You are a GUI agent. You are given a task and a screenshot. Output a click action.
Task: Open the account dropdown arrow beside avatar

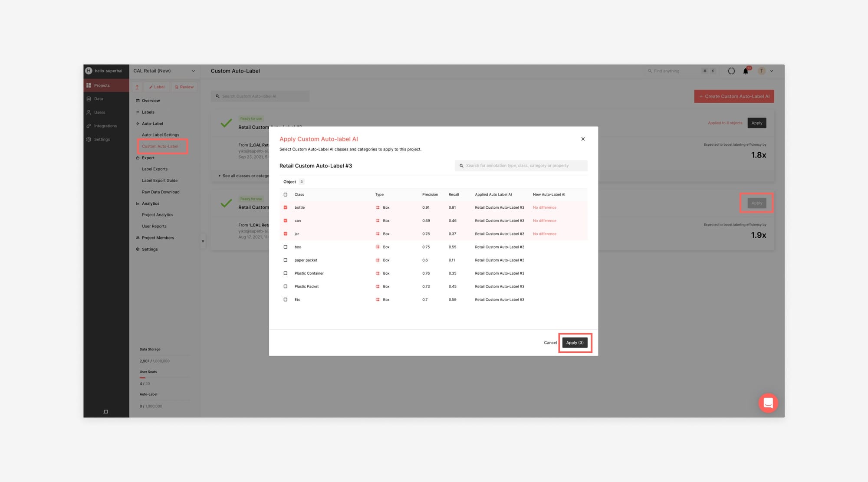point(771,71)
